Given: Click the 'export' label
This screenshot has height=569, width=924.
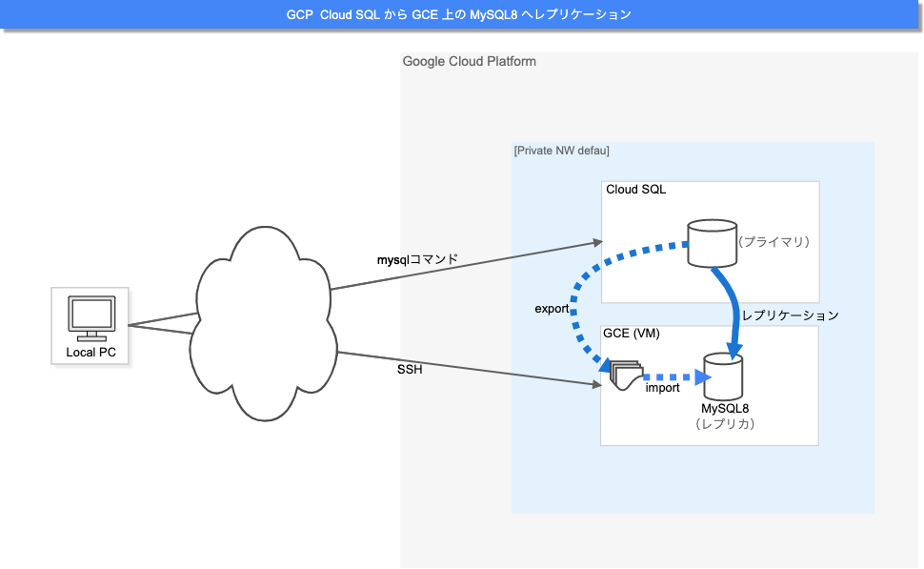Looking at the screenshot, I should pyautogui.click(x=552, y=309).
